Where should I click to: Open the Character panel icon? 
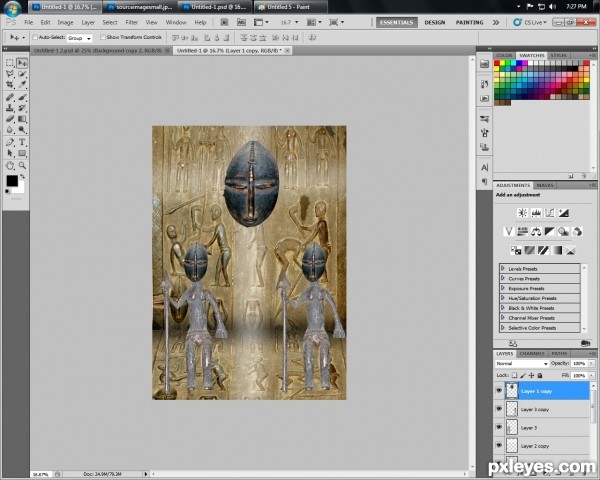[x=484, y=167]
